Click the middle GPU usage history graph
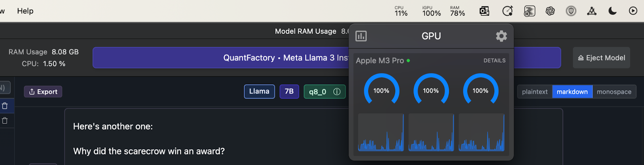 click(x=431, y=132)
